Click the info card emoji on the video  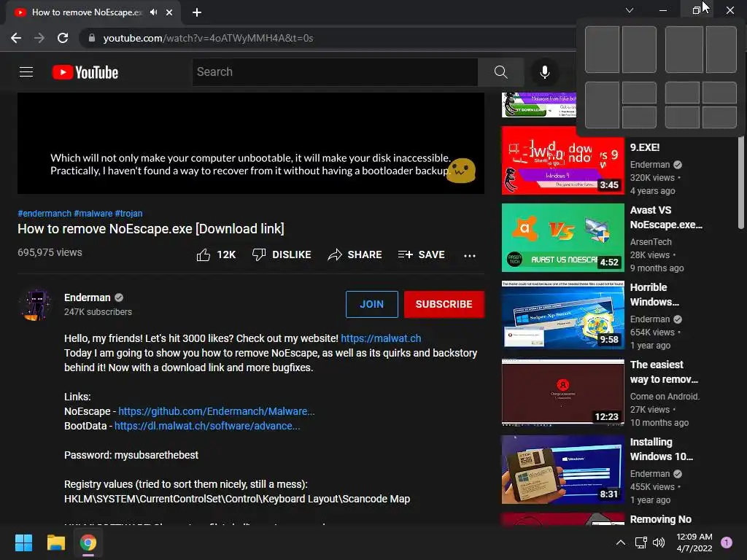tap(461, 170)
